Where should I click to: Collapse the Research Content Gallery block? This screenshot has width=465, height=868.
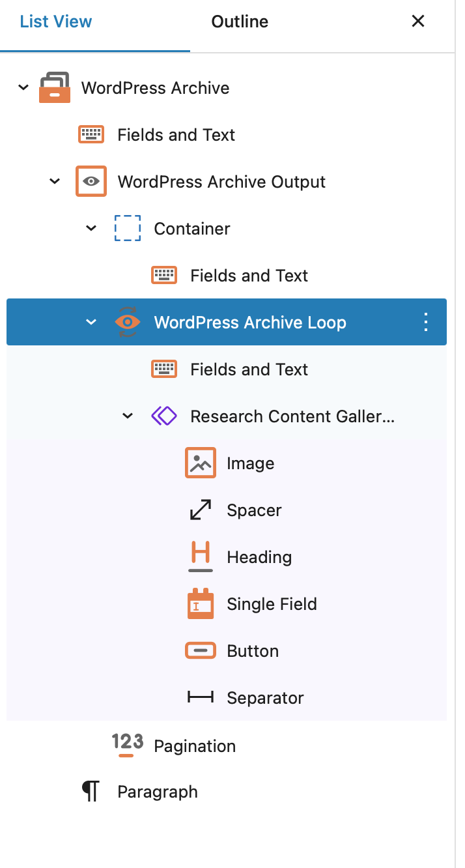(128, 416)
